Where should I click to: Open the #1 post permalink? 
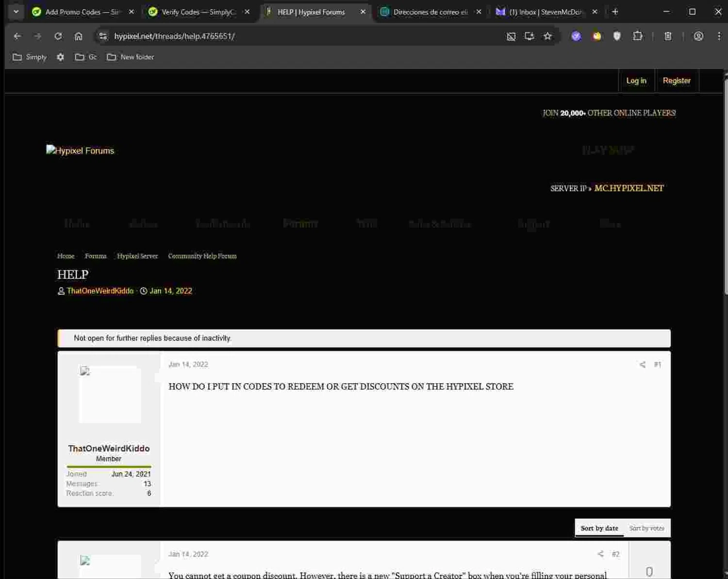(658, 364)
